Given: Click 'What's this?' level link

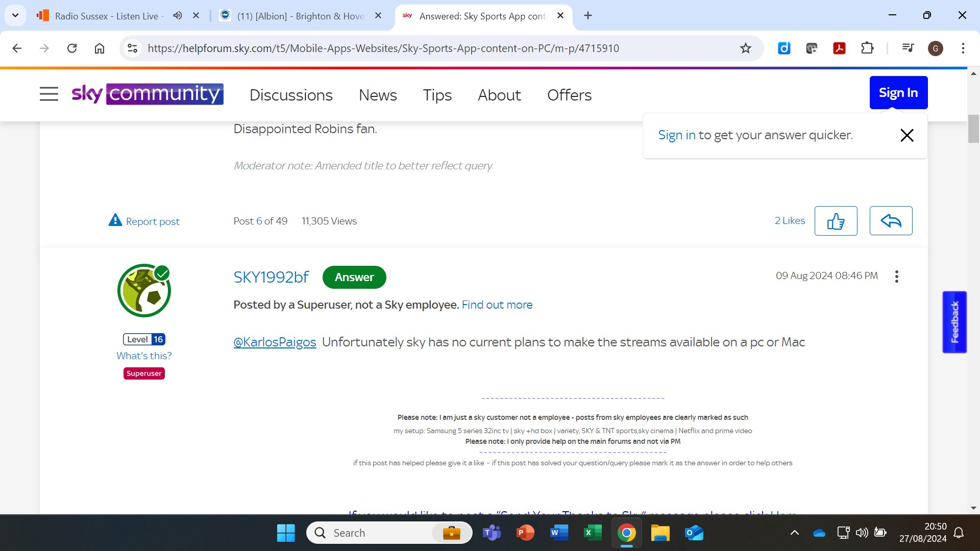Looking at the screenshot, I should pos(144,356).
